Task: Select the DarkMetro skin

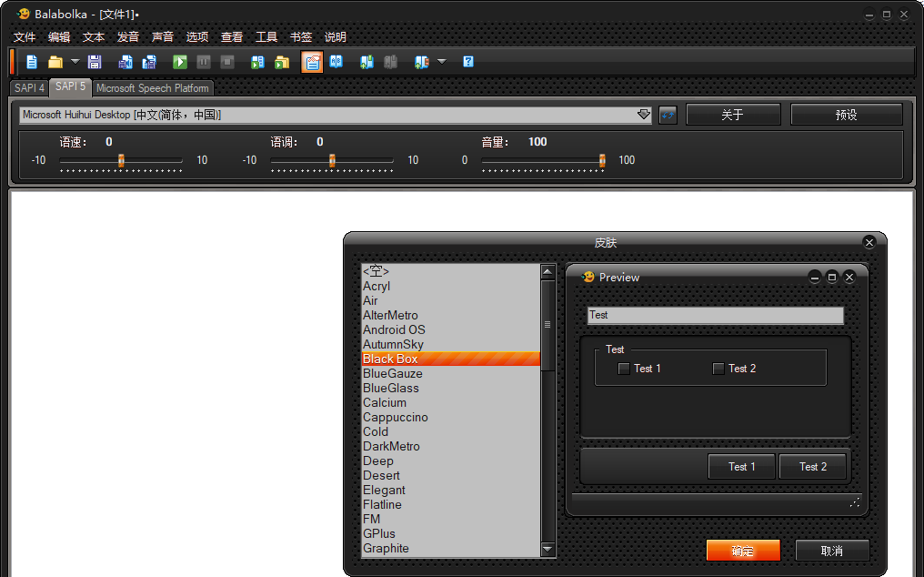Action: pos(451,446)
